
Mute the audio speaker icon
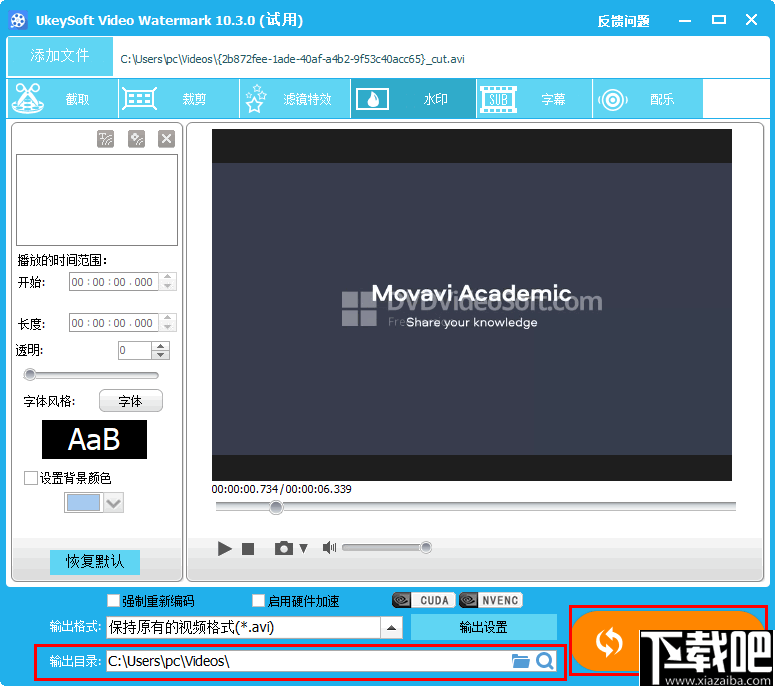point(329,548)
